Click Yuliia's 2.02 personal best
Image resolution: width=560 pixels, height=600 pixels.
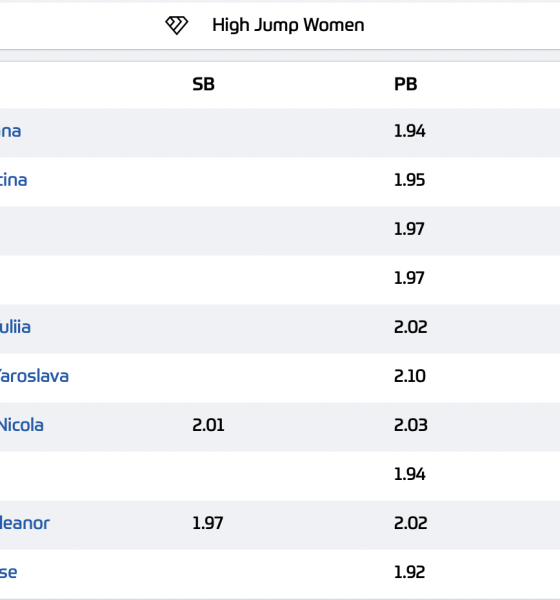click(x=411, y=327)
